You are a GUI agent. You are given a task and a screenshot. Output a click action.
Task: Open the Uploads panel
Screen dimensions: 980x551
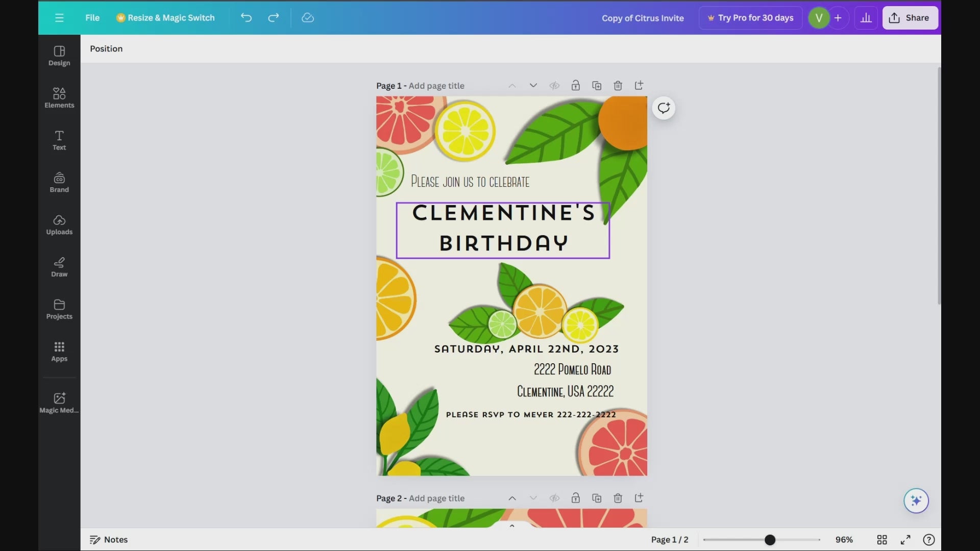click(x=59, y=225)
